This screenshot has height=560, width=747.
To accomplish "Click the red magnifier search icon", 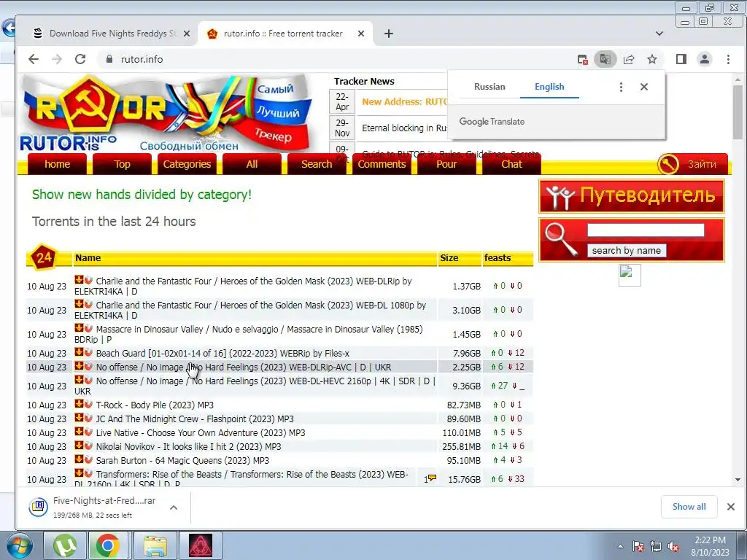I will click(561, 239).
